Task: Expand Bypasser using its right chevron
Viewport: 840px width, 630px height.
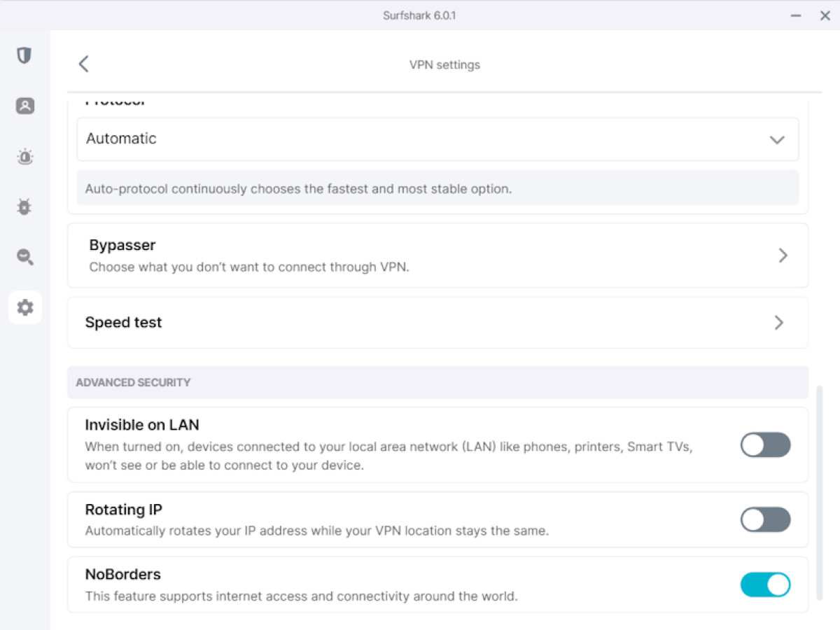Action: 783,255
